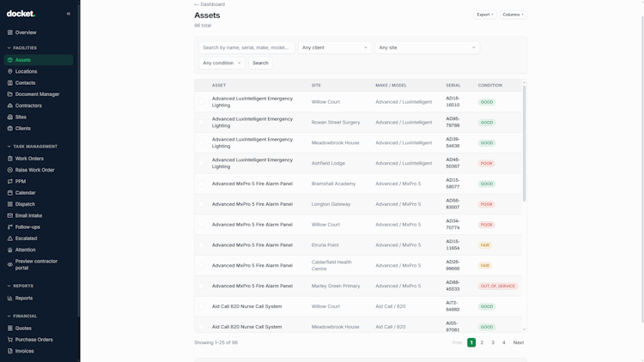Expand the Any site filter dropdown
Viewport: 644px width, 362px height.
tap(427, 48)
